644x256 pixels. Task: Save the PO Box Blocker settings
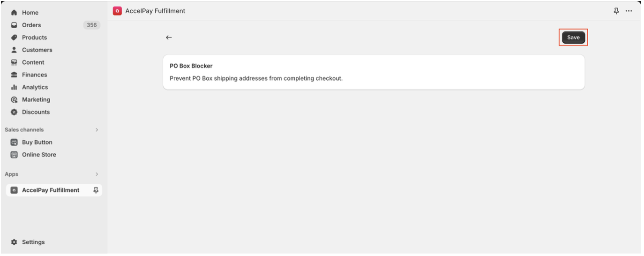click(573, 38)
